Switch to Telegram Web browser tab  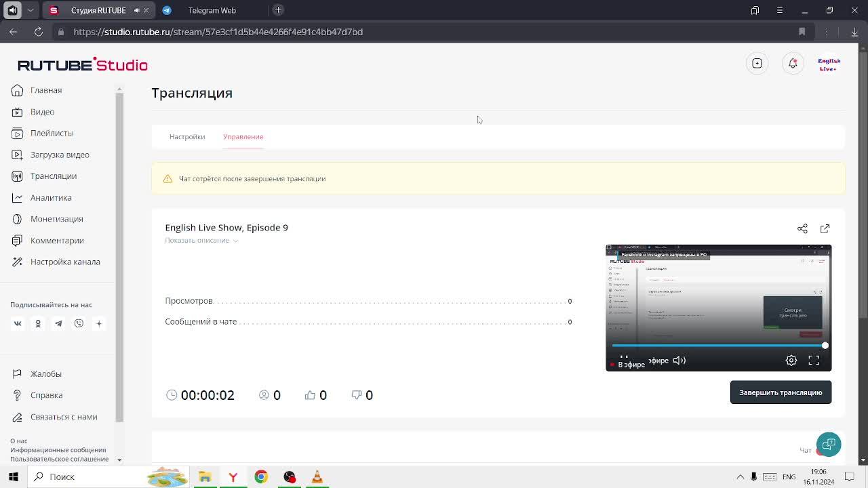click(x=212, y=10)
